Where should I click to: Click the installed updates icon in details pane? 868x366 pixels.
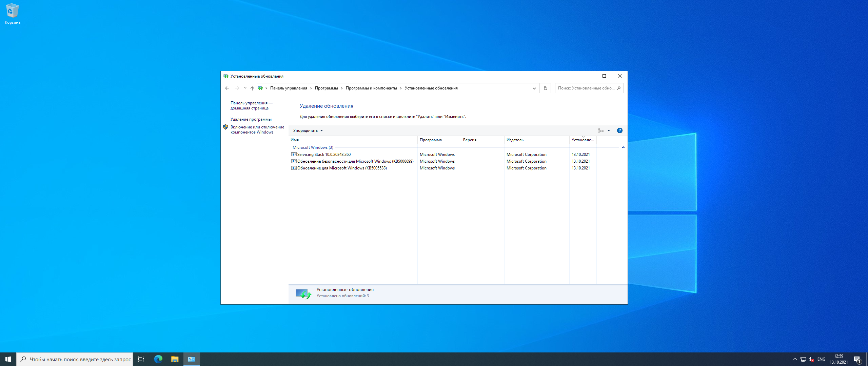pos(303,293)
